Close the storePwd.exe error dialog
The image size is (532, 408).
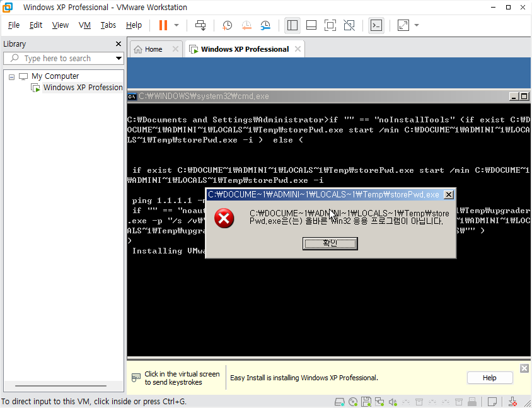(x=449, y=194)
